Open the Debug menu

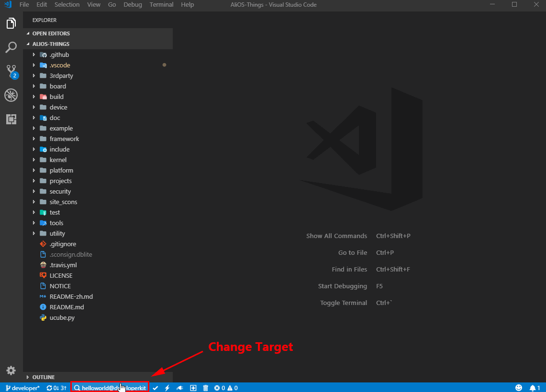coord(133,4)
